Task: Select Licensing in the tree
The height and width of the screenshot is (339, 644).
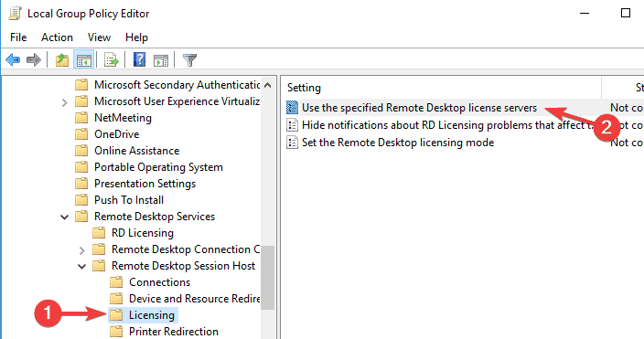Action: (x=152, y=314)
